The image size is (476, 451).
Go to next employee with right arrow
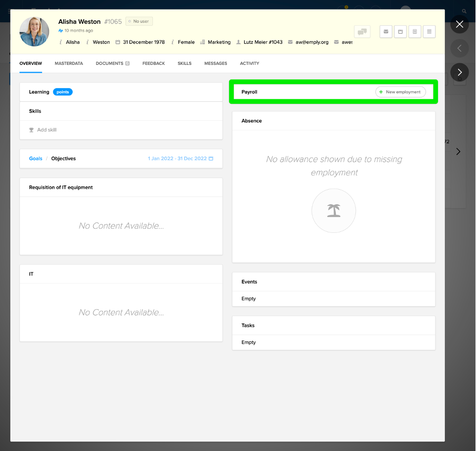(x=460, y=73)
